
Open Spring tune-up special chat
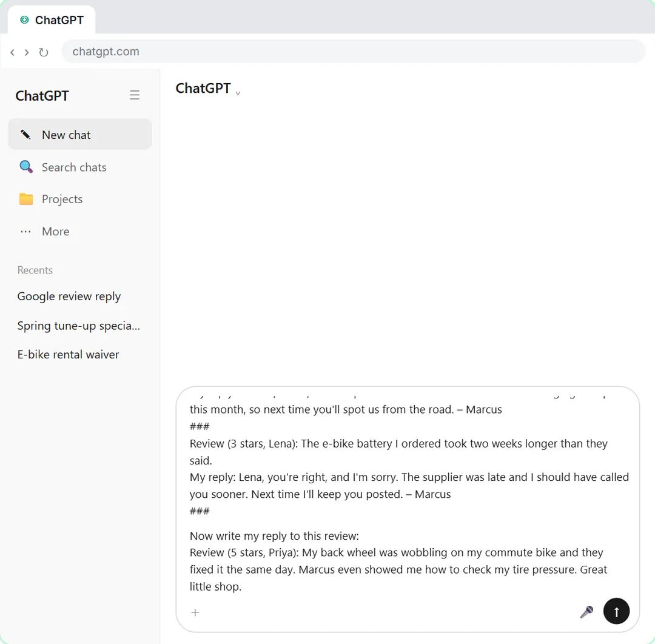coord(78,326)
